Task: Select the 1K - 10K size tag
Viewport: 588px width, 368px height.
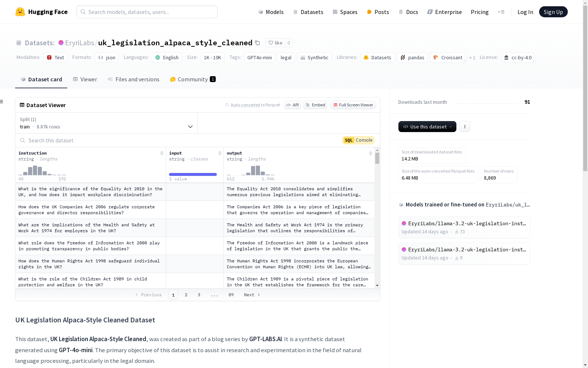Action: pyautogui.click(x=212, y=57)
